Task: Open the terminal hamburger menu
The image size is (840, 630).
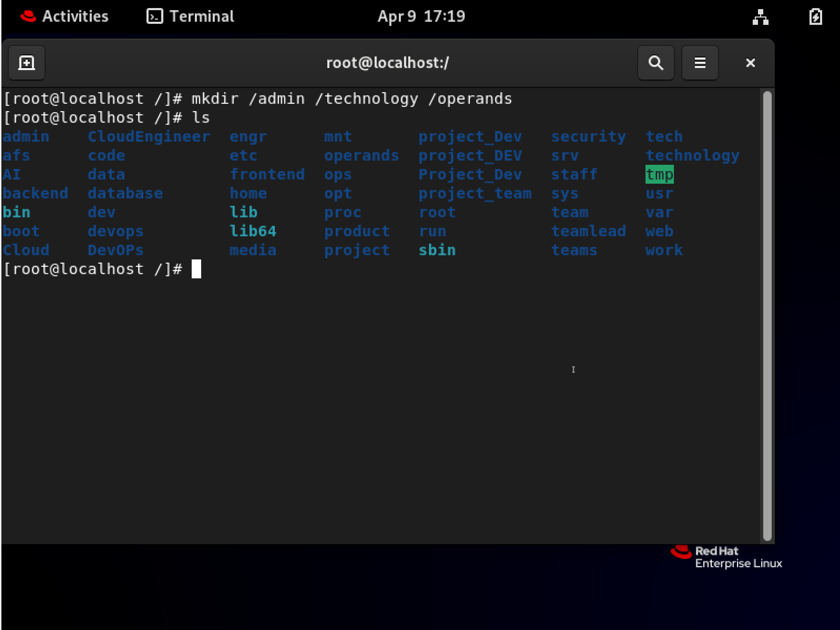Action: [700, 63]
